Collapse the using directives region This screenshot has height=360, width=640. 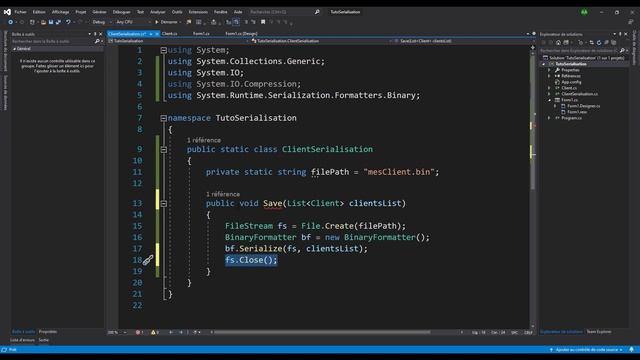[164, 50]
